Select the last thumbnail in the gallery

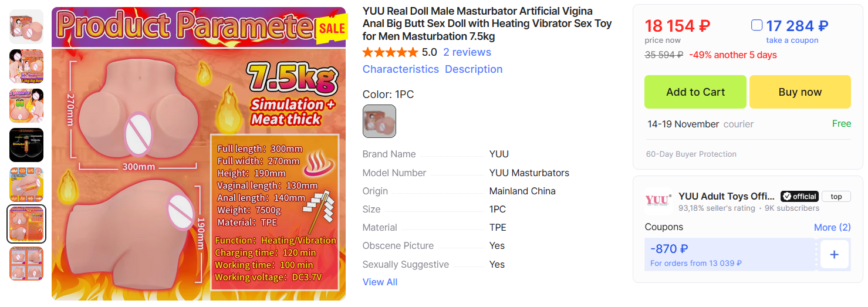26,264
